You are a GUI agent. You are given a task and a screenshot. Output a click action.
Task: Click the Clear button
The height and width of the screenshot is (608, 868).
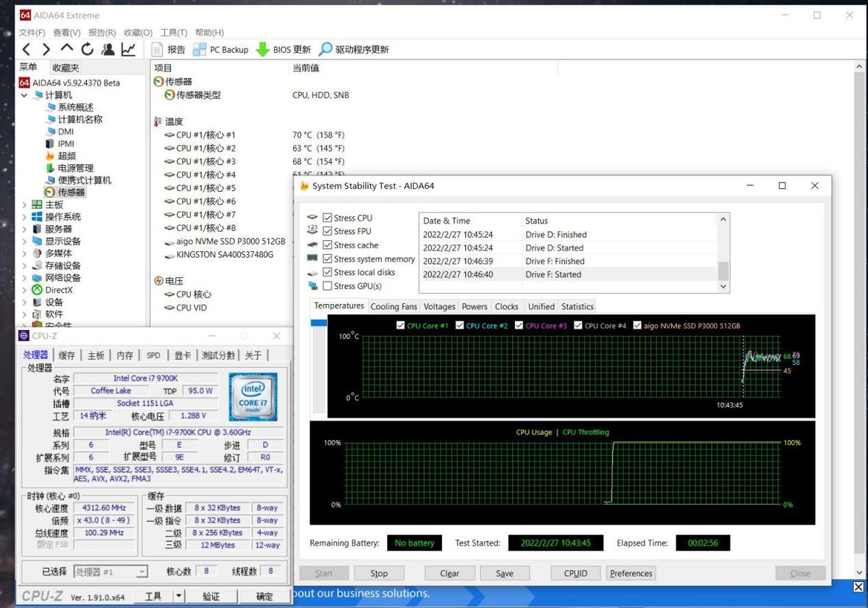pyautogui.click(x=450, y=573)
